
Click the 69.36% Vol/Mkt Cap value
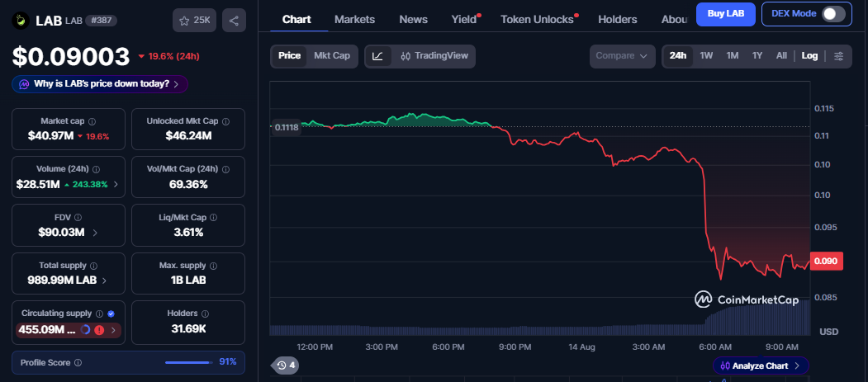pyautogui.click(x=188, y=184)
